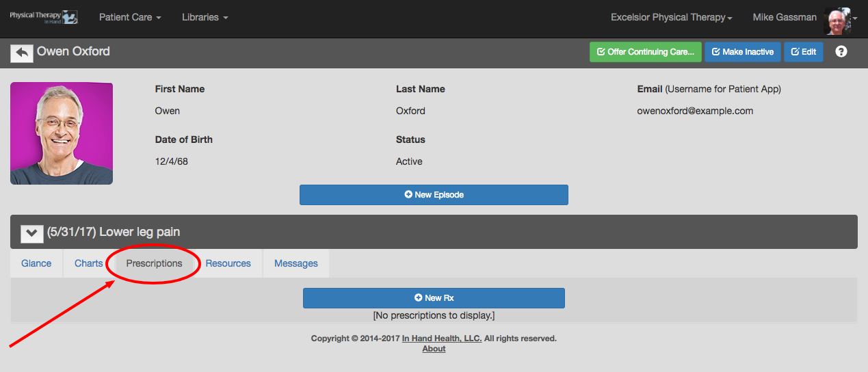Click Mike Gassman's avatar photo
This screenshot has height=372, width=868.
[x=837, y=20]
